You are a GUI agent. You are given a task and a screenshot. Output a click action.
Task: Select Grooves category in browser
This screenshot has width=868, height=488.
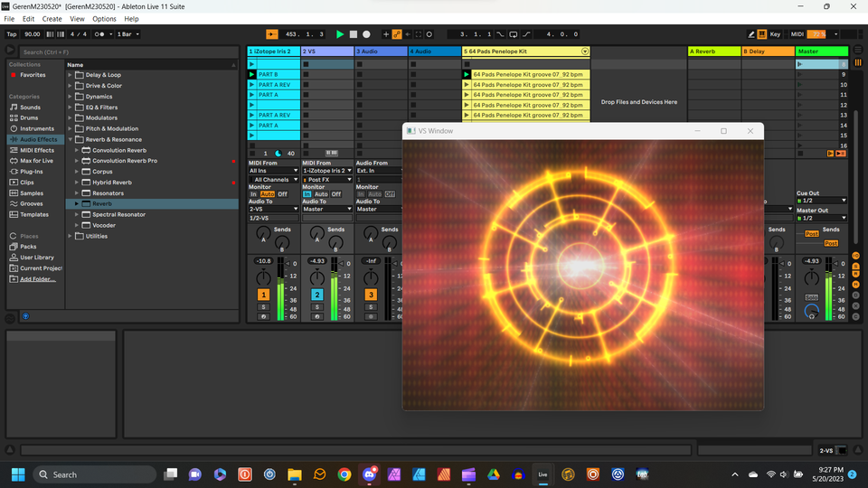[x=31, y=203]
